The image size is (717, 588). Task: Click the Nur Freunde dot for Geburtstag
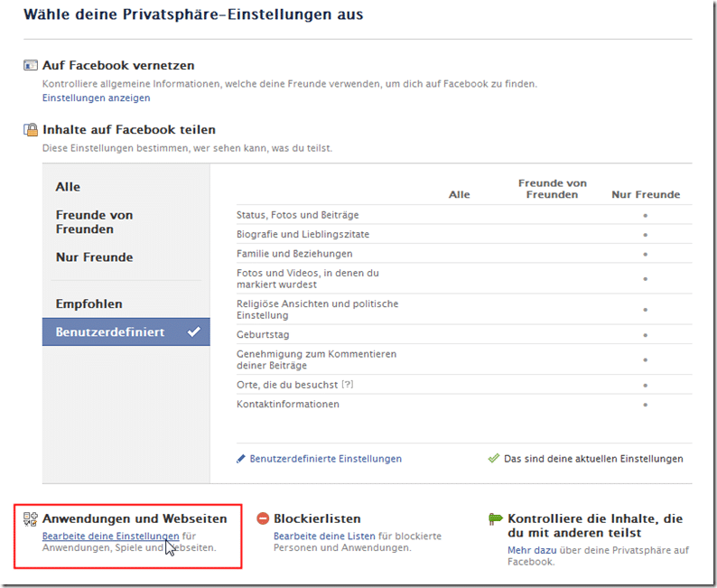[x=645, y=335]
